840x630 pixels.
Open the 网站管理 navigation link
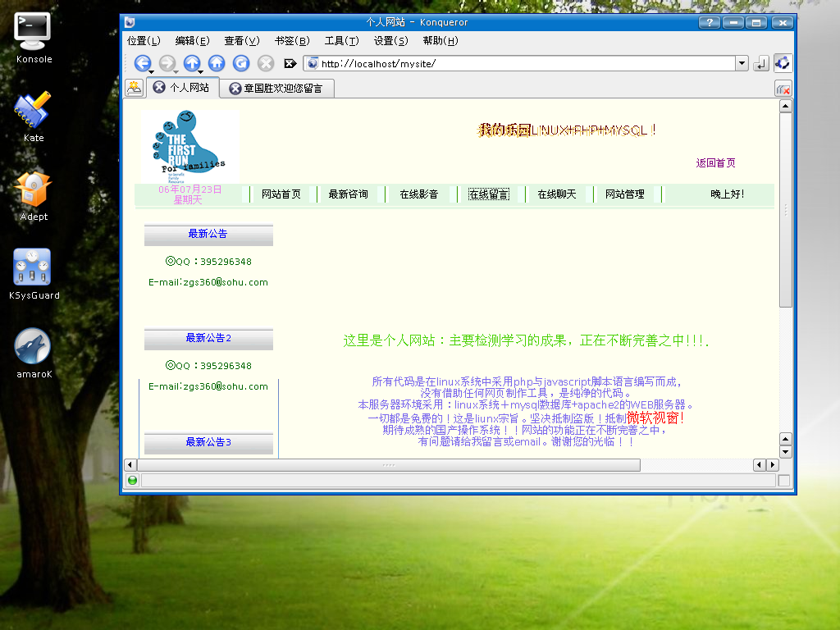[x=624, y=194]
